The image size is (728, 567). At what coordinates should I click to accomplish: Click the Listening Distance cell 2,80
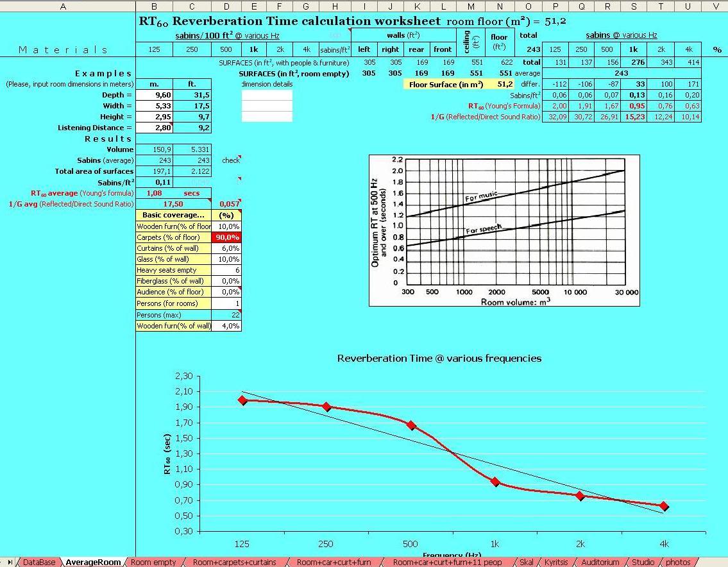154,128
